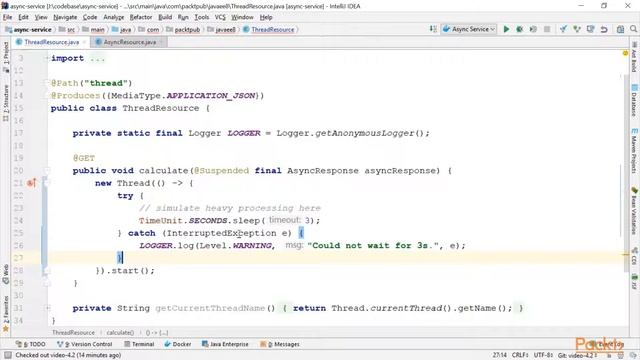This screenshot has height=360, width=640.
Task: Click the inspection warning indicator at editor top-right
Action: (x=625, y=53)
